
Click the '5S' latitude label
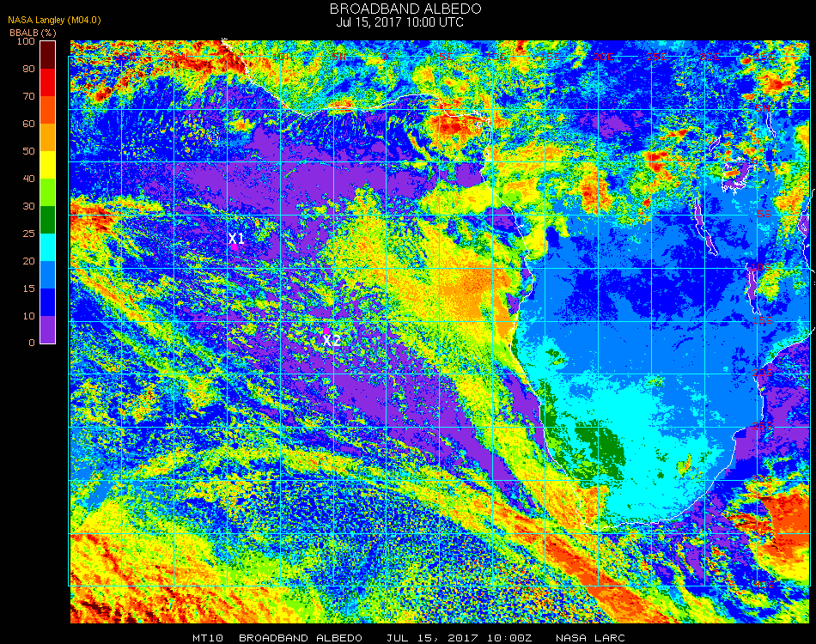tap(764, 215)
